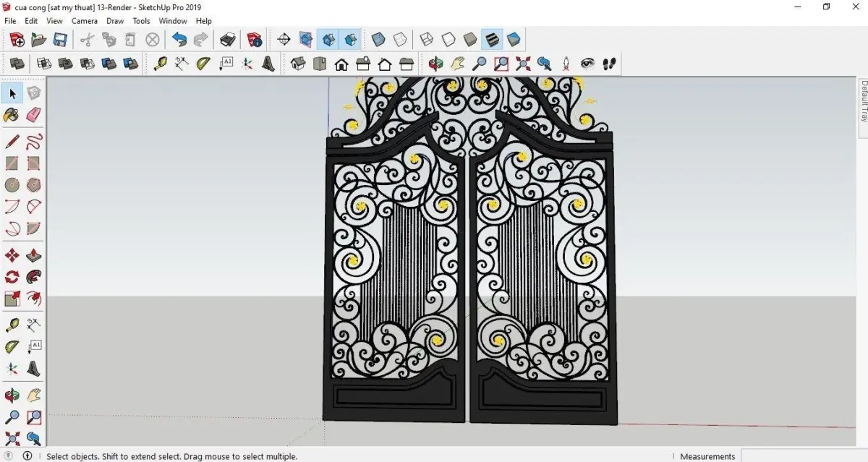Select the Outer Shell solid tool
868x462 pixels.
(17, 64)
